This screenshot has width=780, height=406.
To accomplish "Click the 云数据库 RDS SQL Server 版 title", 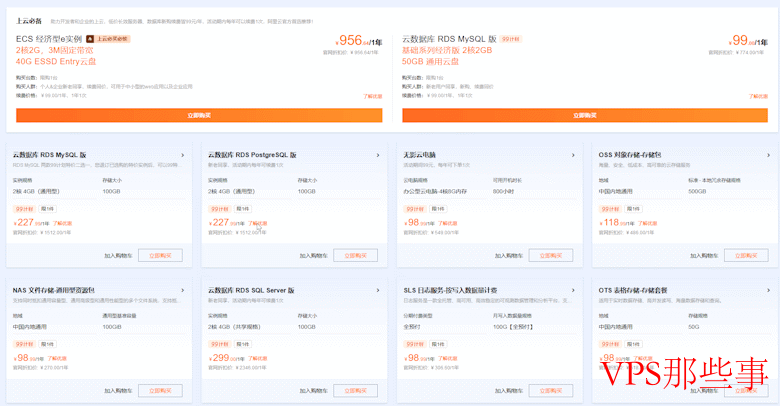I will [251, 291].
